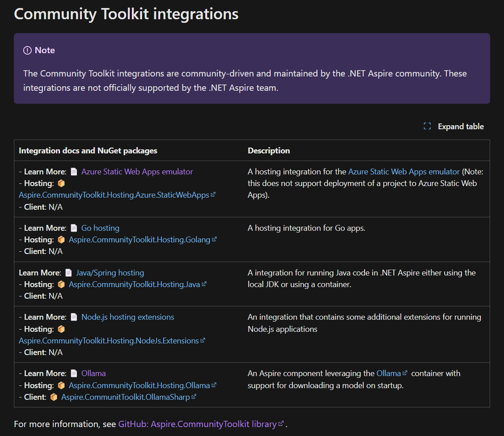Click Node.js applications description text

pyautogui.click(x=364, y=323)
